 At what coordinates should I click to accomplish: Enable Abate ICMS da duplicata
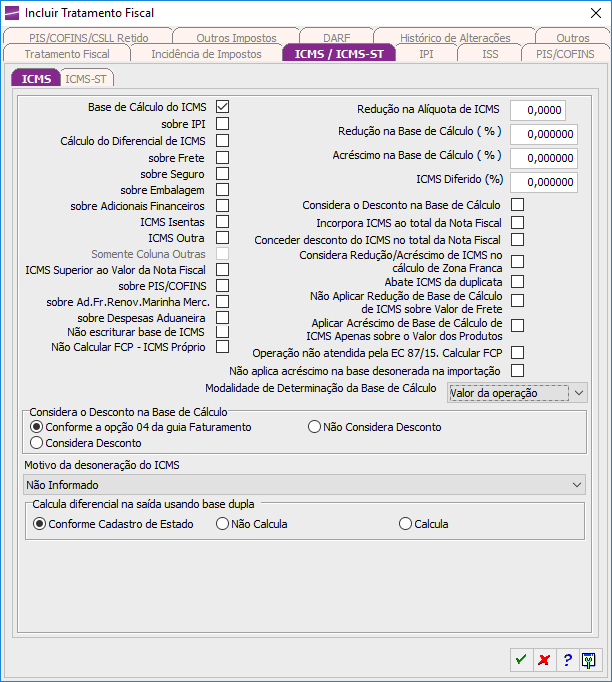[x=518, y=282]
